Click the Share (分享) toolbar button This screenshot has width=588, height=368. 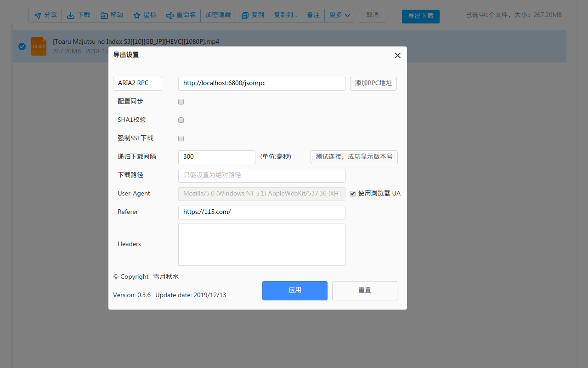[45, 15]
